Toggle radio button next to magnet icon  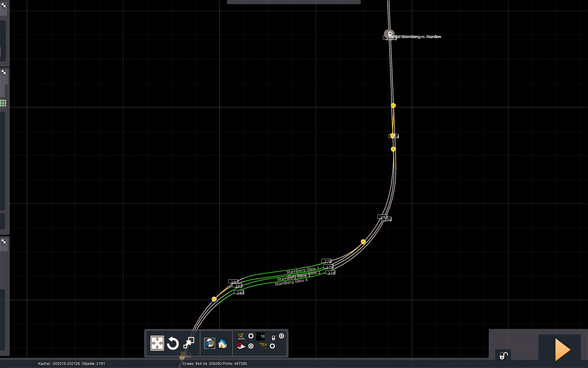(x=251, y=346)
